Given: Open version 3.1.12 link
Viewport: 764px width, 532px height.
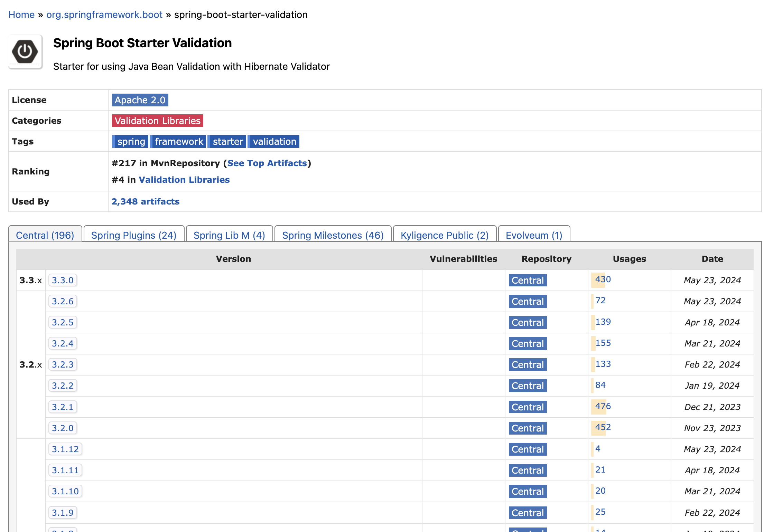Looking at the screenshot, I should click(x=65, y=449).
